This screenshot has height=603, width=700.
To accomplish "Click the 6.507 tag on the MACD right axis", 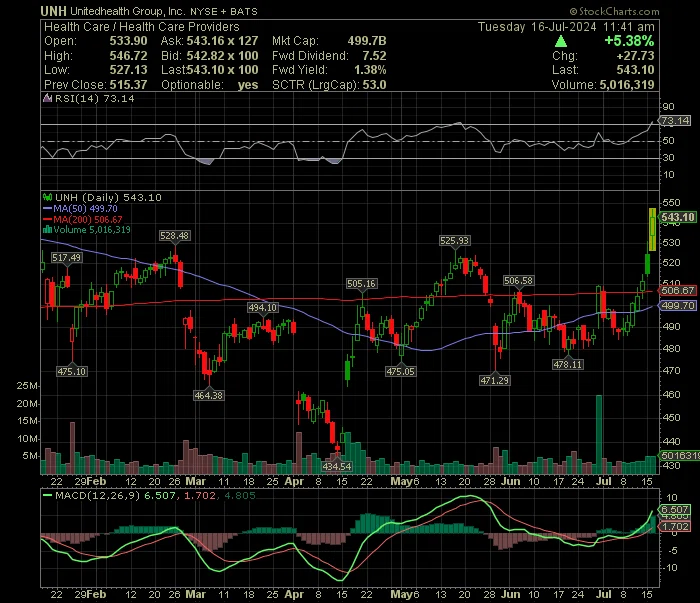I will pos(675,510).
